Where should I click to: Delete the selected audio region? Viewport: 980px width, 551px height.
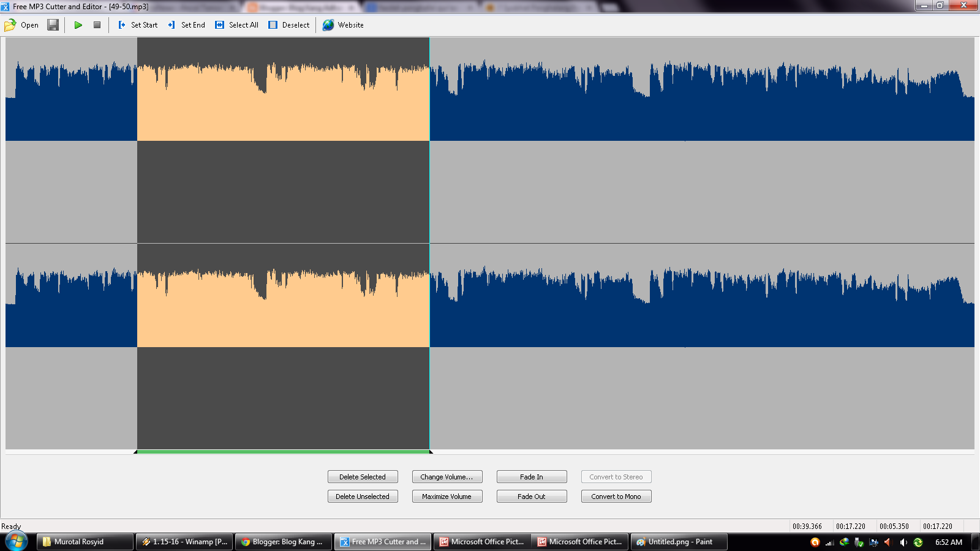(363, 476)
